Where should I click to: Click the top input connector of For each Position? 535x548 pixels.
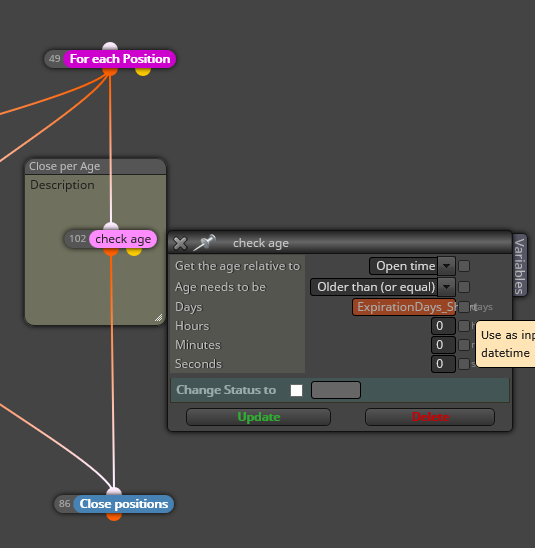pos(110,46)
